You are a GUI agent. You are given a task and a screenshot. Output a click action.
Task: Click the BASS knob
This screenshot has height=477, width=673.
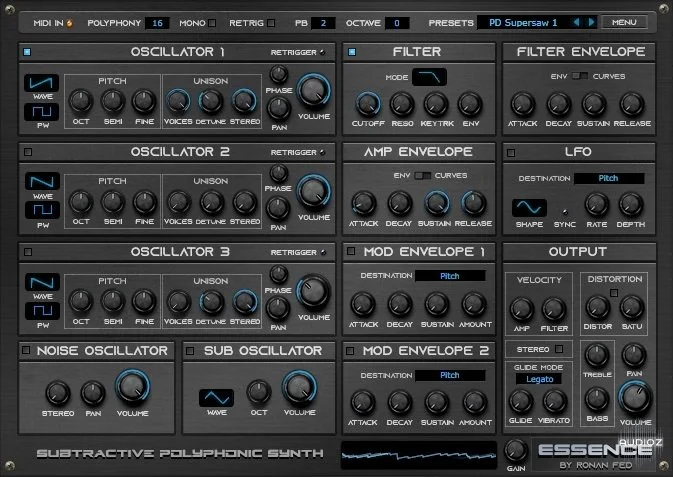pos(597,399)
